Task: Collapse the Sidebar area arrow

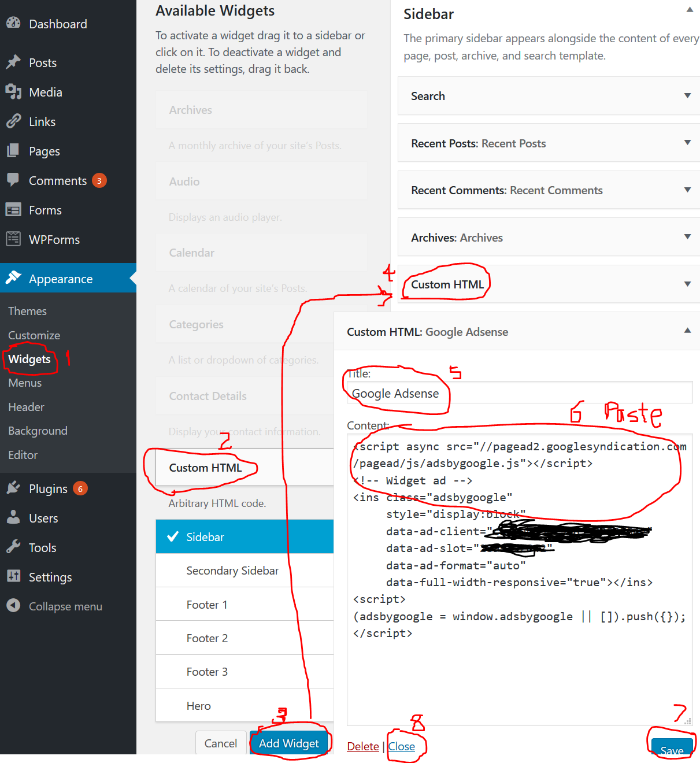Action: (x=690, y=10)
